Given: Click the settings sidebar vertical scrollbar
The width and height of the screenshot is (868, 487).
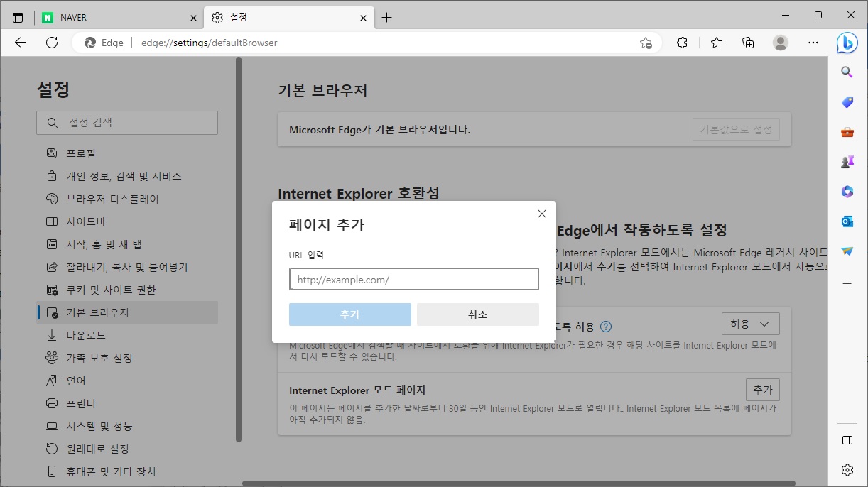Looking at the screenshot, I should pyautogui.click(x=239, y=250).
